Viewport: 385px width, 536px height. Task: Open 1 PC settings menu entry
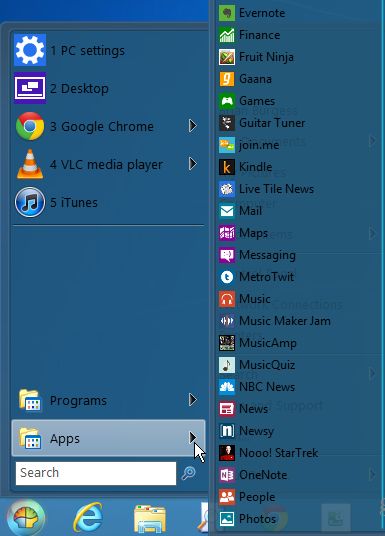click(109, 50)
